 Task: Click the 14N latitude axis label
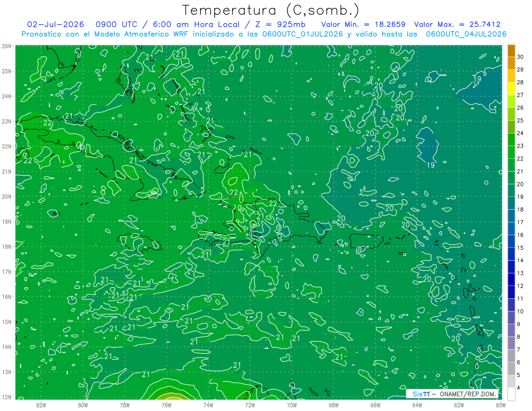(6, 347)
